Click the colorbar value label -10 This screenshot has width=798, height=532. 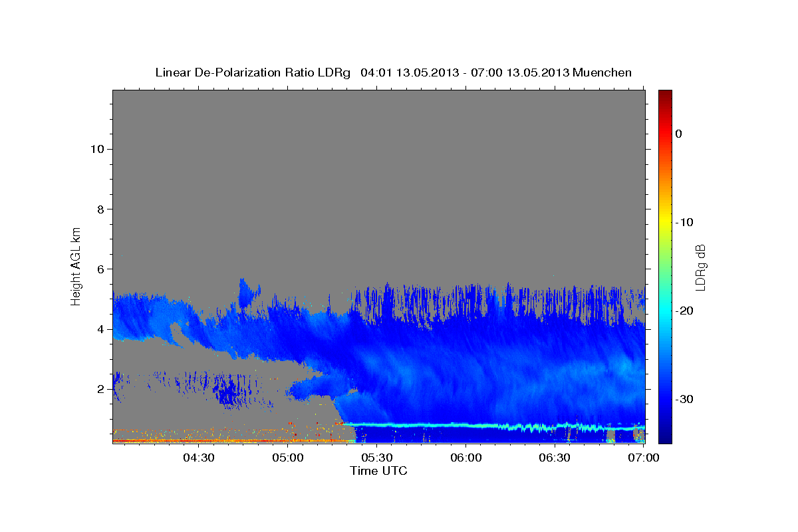pyautogui.click(x=684, y=222)
